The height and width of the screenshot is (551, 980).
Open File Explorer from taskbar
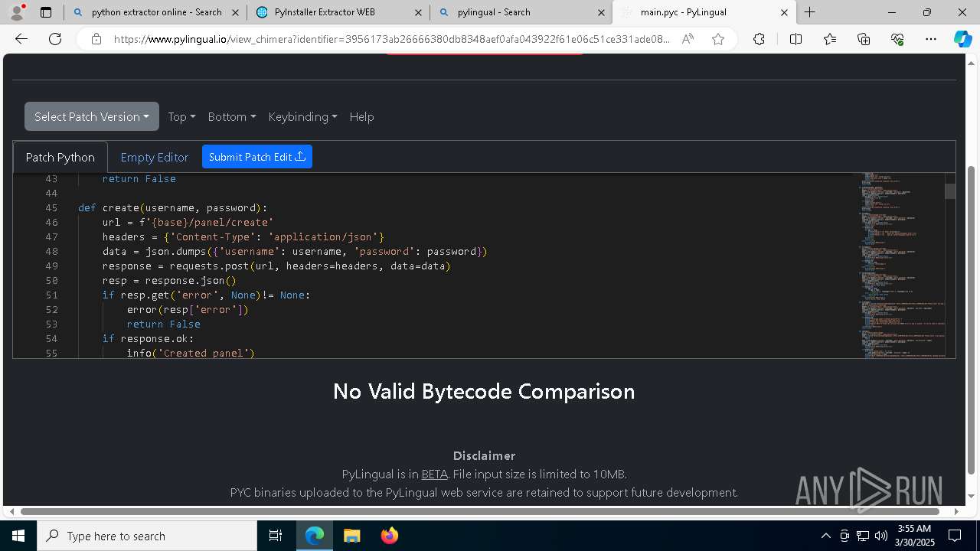point(351,536)
